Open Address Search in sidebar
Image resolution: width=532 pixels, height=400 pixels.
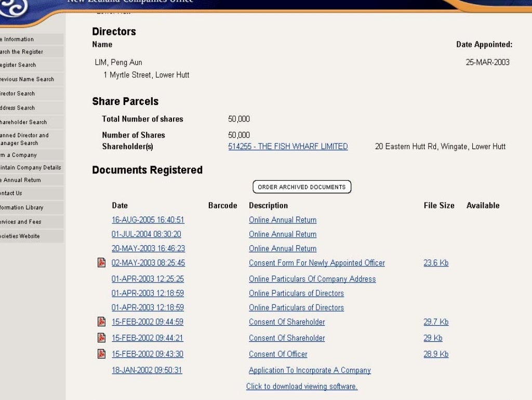pyautogui.click(x=32, y=108)
